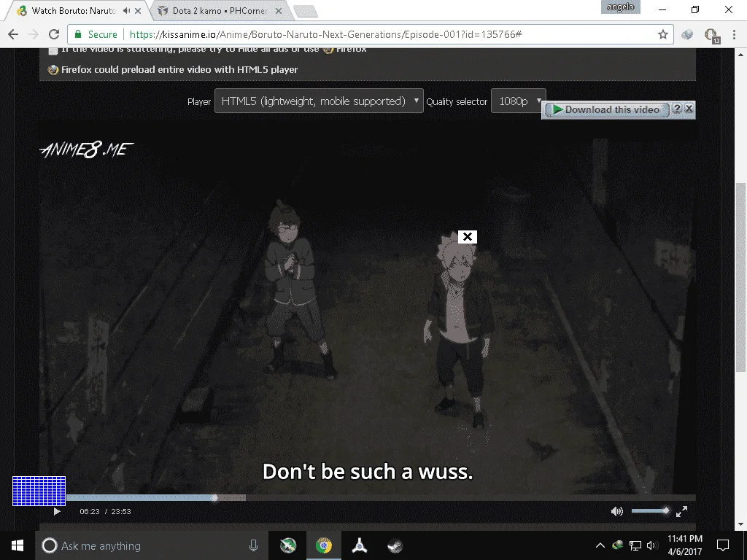The width and height of the screenshot is (747, 560).
Task: Click the help question mark on download bar
Action: tap(676, 109)
